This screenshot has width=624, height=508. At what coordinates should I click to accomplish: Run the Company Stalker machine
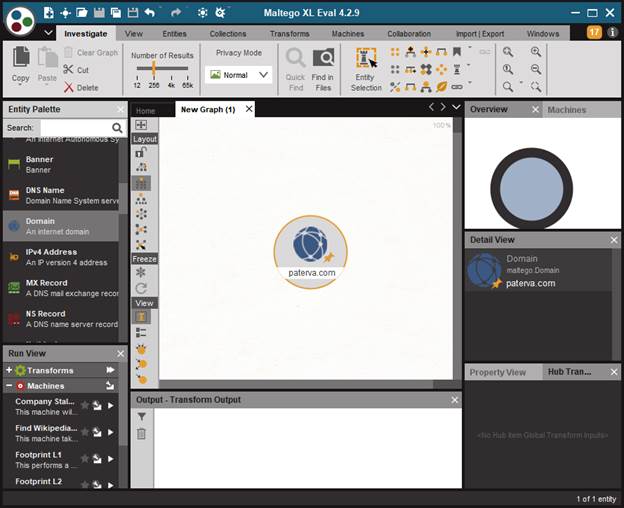pyautogui.click(x=111, y=406)
